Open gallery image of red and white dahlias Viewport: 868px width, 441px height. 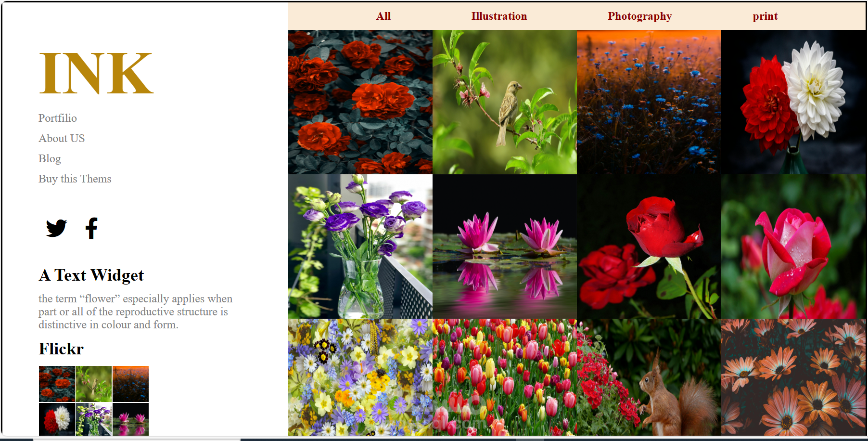[793, 102]
